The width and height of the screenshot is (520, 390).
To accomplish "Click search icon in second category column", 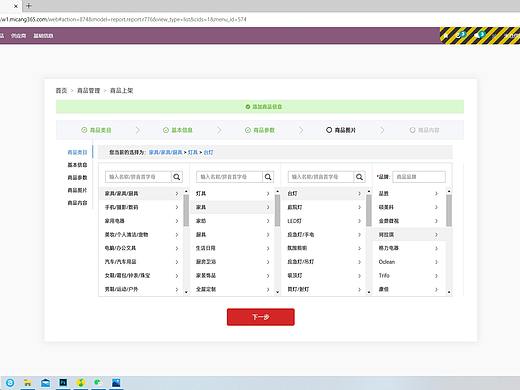I will [x=268, y=177].
